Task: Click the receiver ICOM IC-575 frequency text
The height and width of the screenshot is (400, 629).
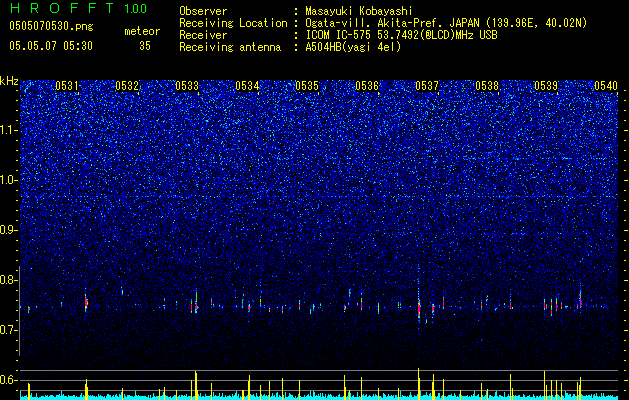Action: click(x=401, y=35)
